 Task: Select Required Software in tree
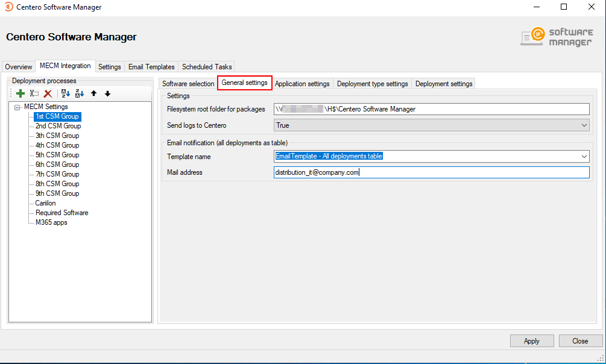[62, 213]
